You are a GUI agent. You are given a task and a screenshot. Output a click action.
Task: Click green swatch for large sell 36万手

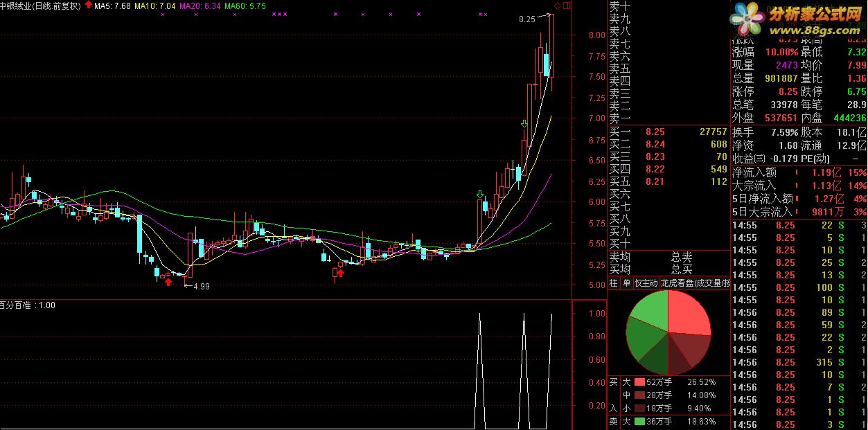[x=638, y=422]
